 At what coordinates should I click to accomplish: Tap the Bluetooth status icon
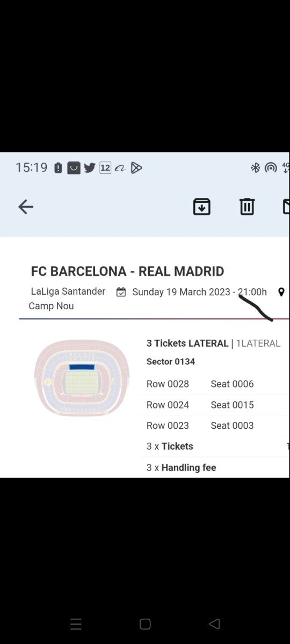(256, 168)
